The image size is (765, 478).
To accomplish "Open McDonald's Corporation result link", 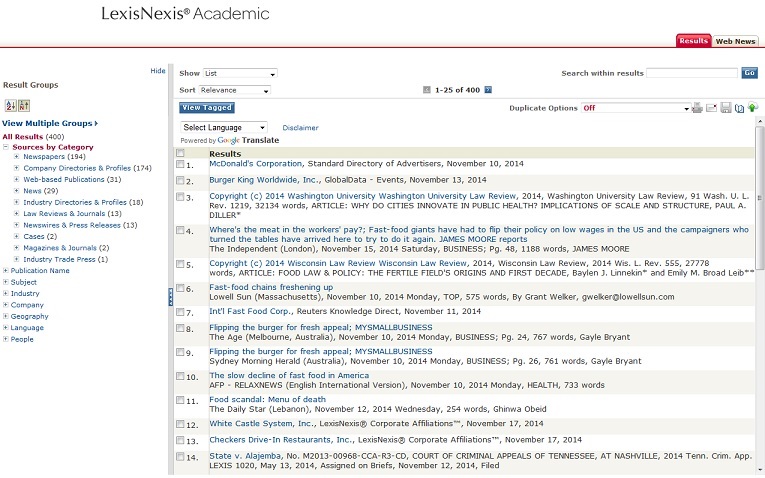I will coord(256,164).
